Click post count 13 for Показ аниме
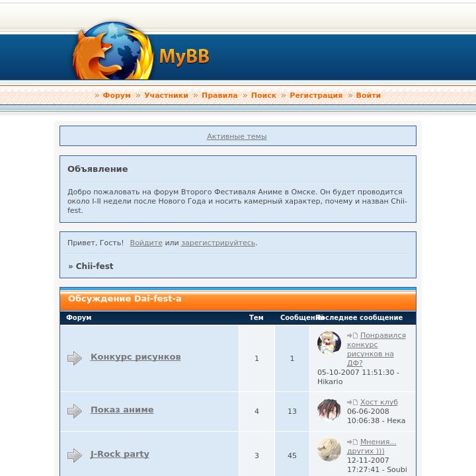476x476 pixels. click(x=292, y=411)
